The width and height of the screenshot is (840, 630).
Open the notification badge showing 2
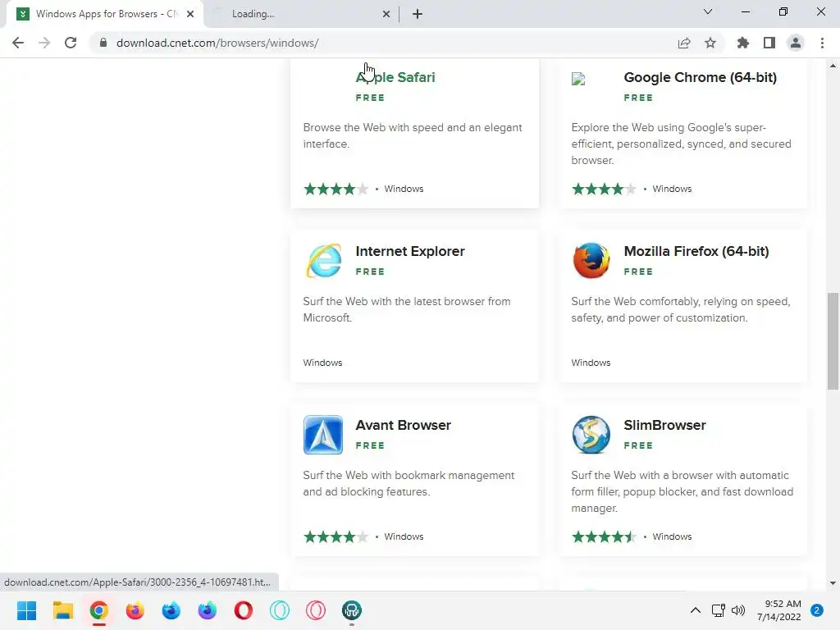point(817,610)
